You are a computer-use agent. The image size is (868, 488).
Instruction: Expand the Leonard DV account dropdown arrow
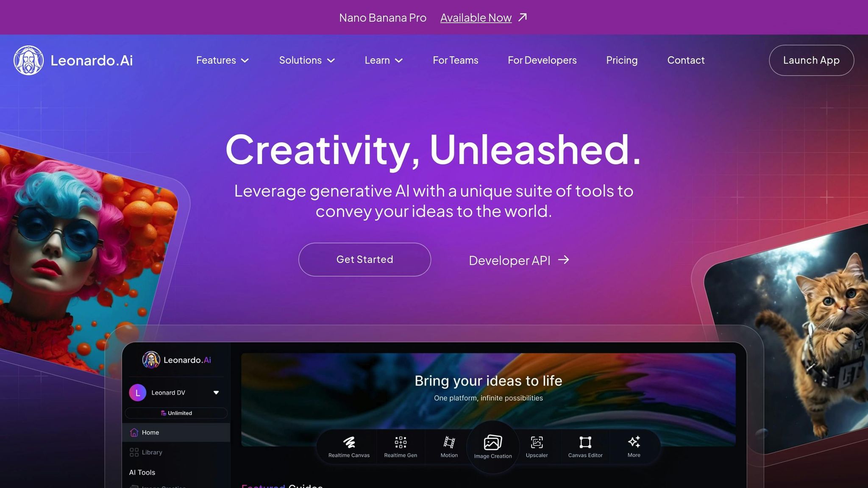[216, 393]
